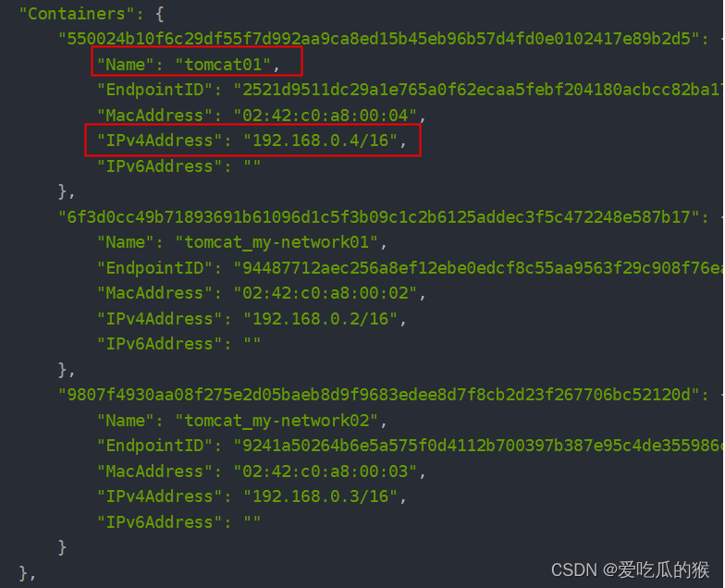Click the Name tomcat_my-network02 line

point(241,422)
